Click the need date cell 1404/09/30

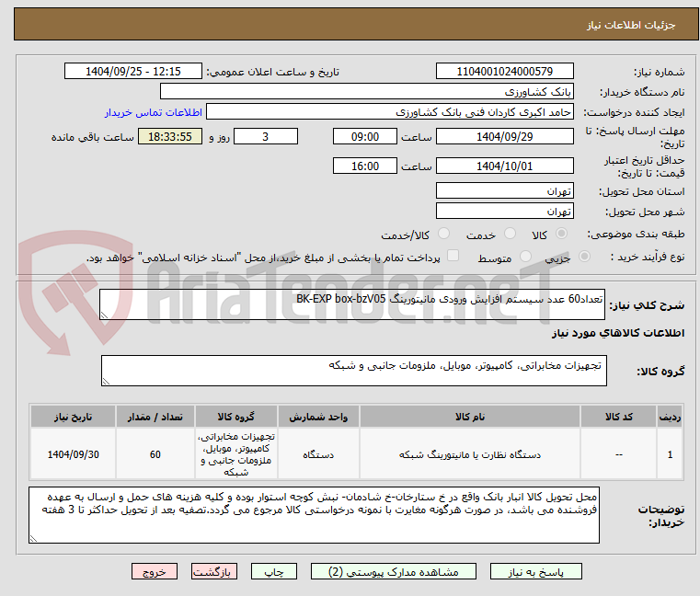[74, 454]
